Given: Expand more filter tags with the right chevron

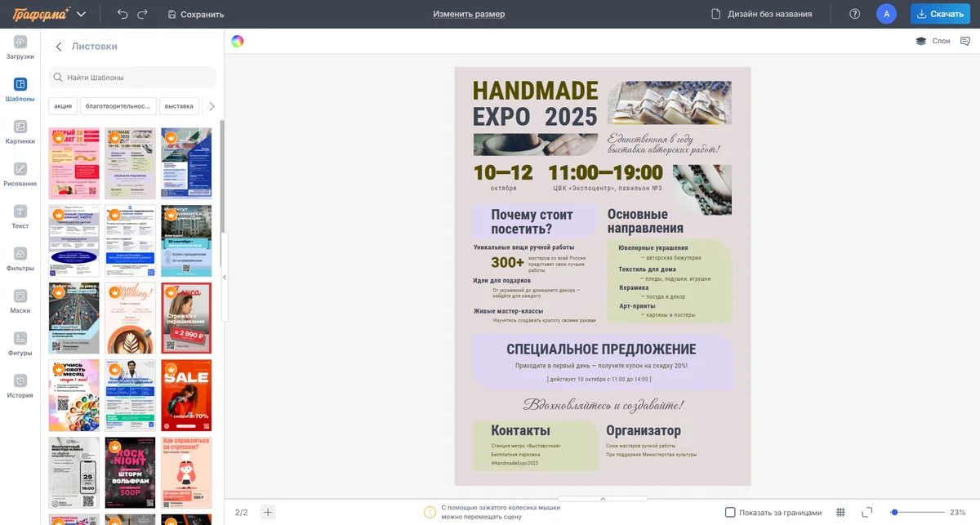Looking at the screenshot, I should coord(212,105).
